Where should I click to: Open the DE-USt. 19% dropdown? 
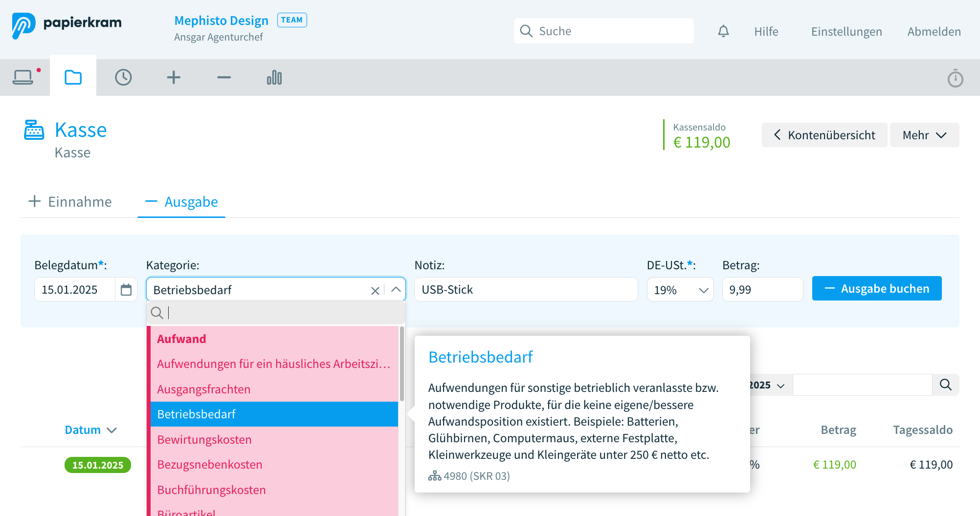click(680, 290)
